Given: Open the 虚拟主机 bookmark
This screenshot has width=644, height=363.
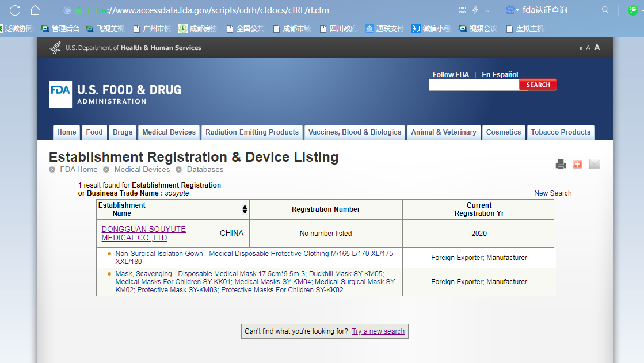Looking at the screenshot, I should pos(525,28).
